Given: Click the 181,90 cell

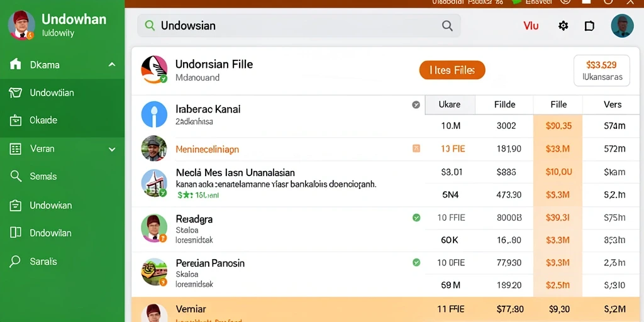Looking at the screenshot, I should click(508, 149).
